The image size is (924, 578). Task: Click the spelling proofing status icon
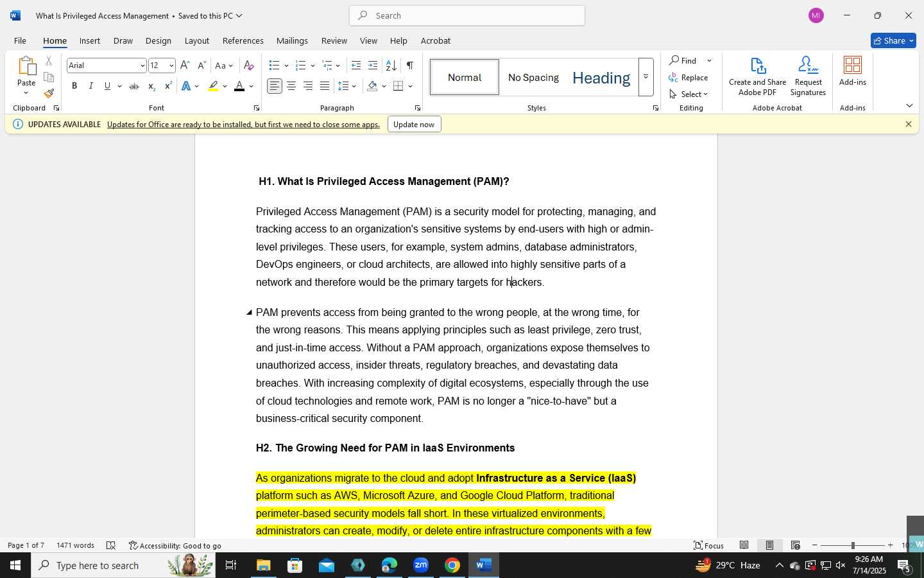coord(111,545)
